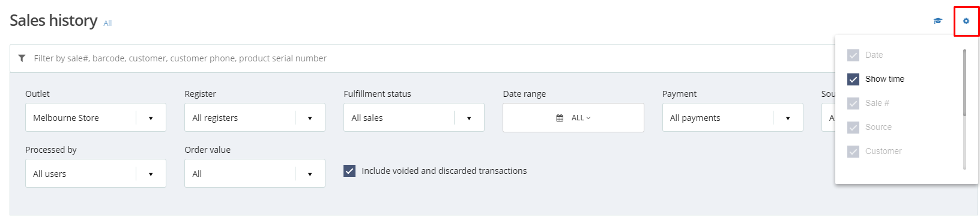Open the Processed by All users dropdown
The width and height of the screenshot is (980, 219).
(x=95, y=173)
